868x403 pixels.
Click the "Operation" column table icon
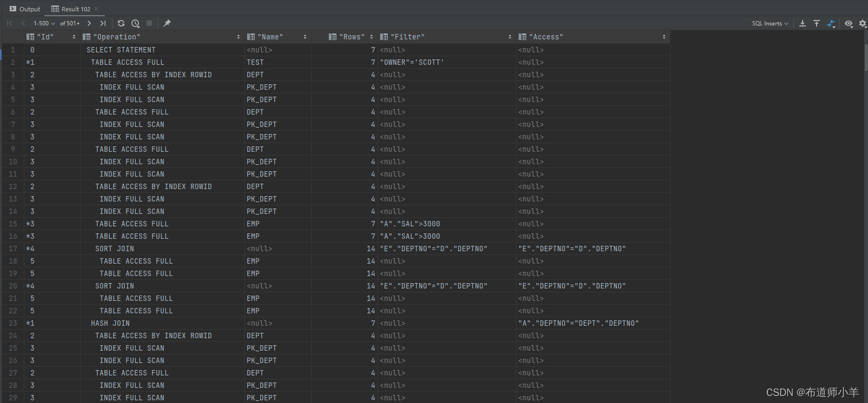click(87, 37)
